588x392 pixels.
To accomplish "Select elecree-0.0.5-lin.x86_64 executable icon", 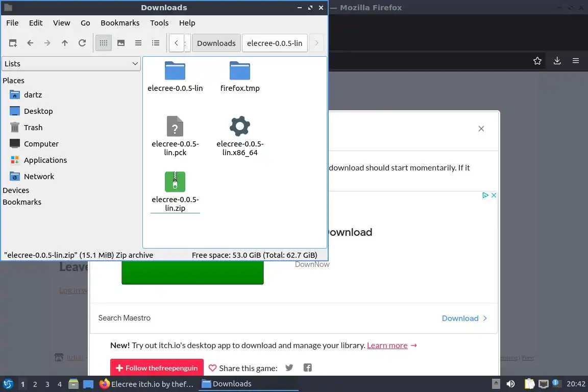I will [x=240, y=126].
